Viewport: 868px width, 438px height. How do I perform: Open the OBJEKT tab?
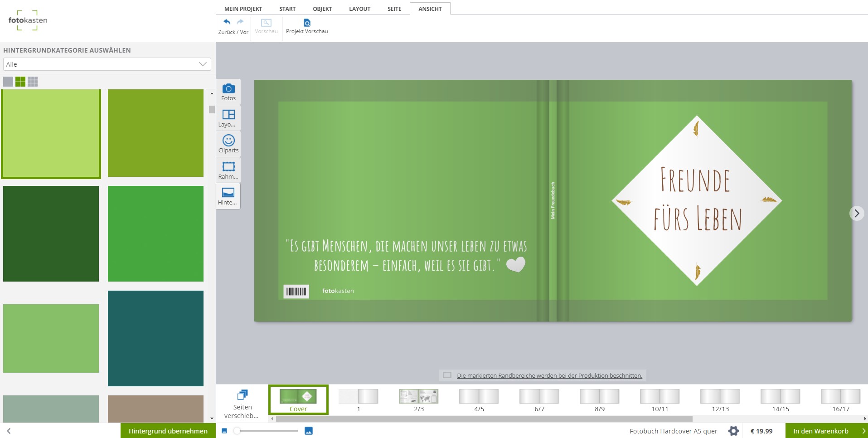(322, 9)
